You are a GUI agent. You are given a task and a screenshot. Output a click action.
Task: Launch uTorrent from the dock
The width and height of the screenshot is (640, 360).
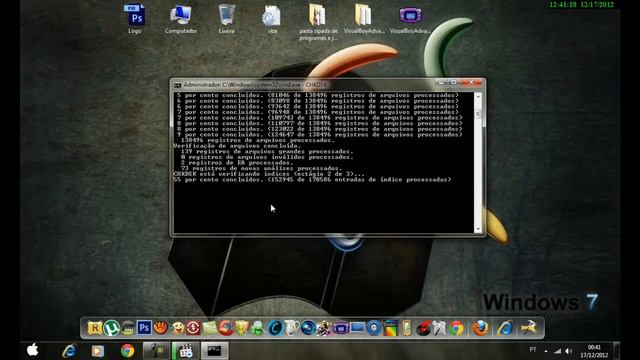(111, 328)
